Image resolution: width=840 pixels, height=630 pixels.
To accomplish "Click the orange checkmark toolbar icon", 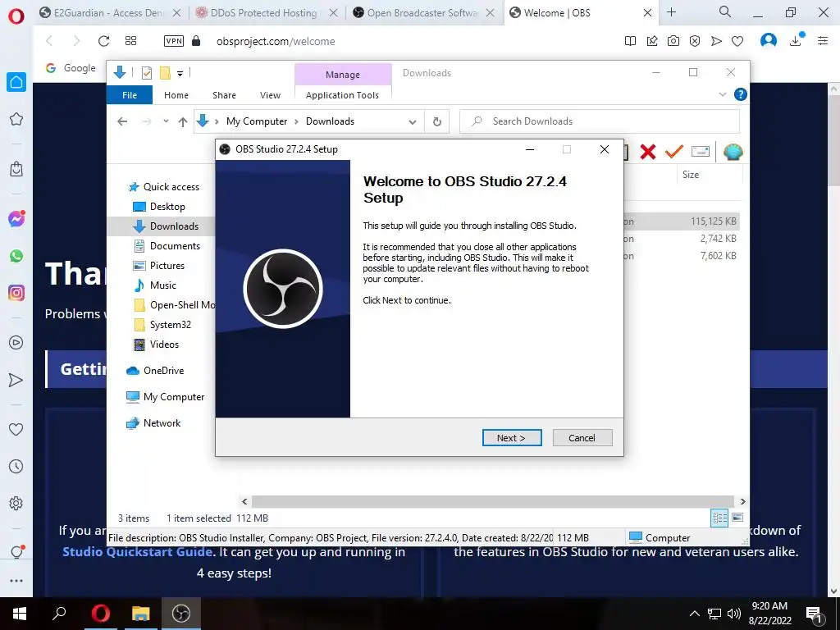I will [x=674, y=152].
